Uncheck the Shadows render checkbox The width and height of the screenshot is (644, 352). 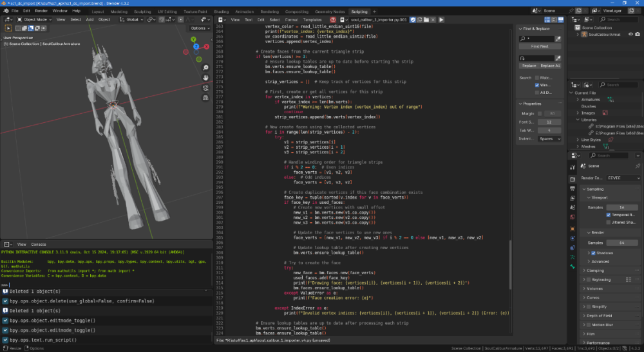tap(593, 253)
